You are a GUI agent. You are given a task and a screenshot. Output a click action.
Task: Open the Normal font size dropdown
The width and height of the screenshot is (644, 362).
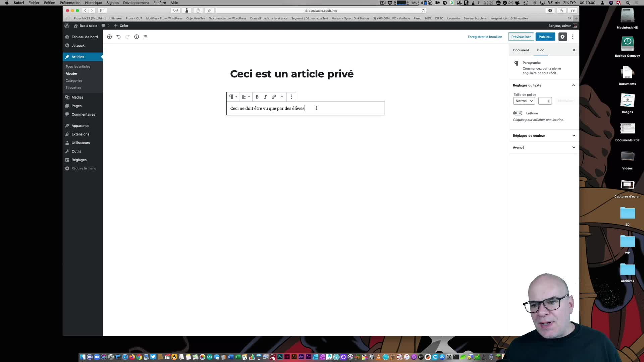(524, 101)
